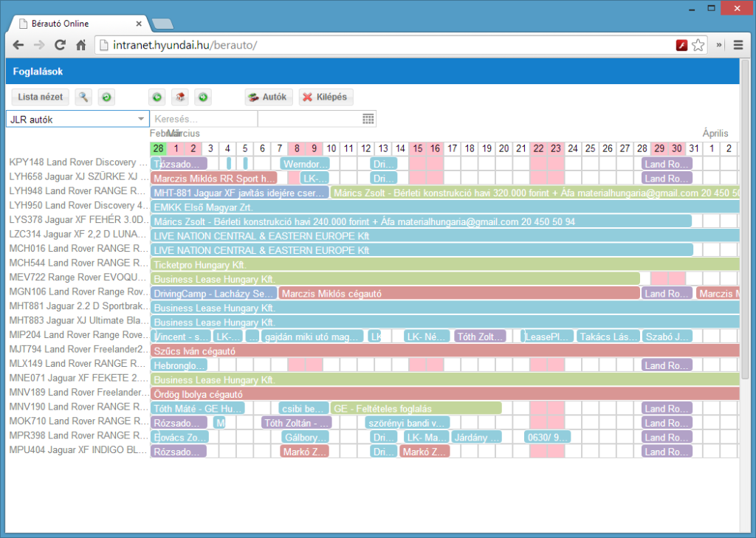Select day 15 in the March header

coord(418,148)
